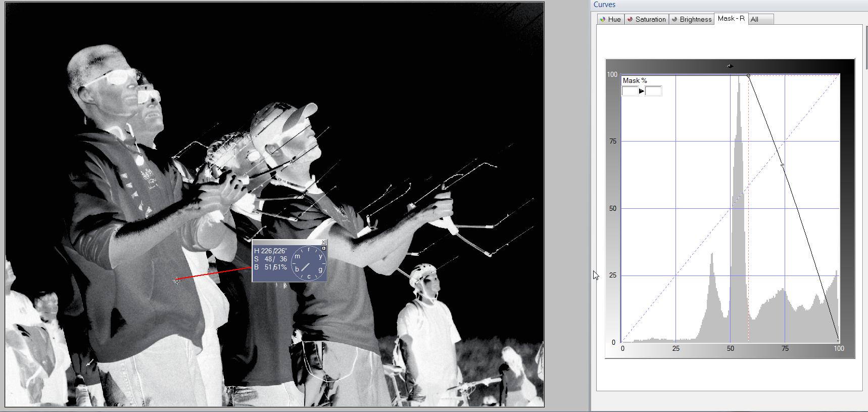The image size is (868, 412).
Task: Expand the info popup options arrow
Action: pos(324,248)
